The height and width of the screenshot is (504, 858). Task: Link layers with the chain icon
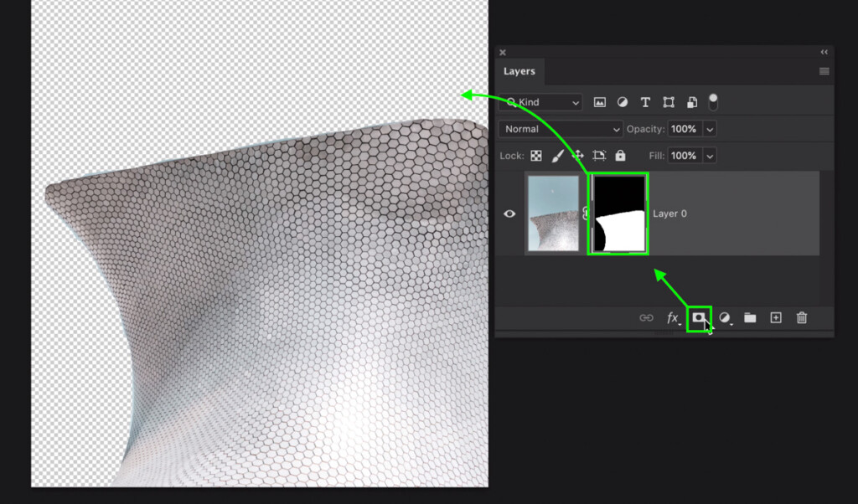[x=647, y=318]
